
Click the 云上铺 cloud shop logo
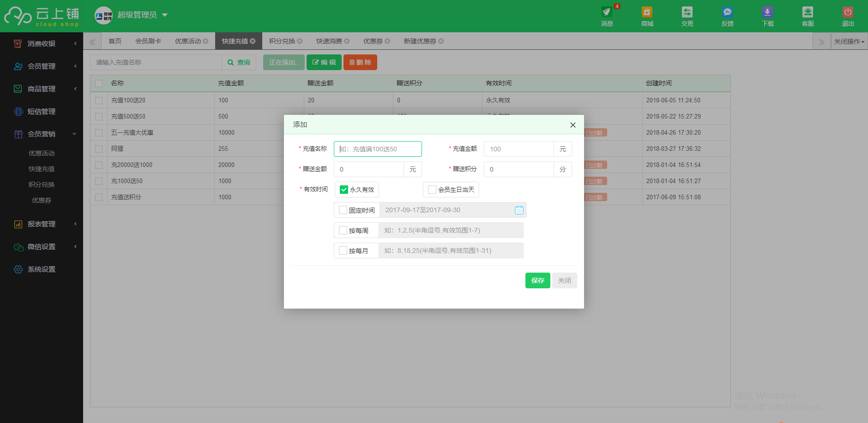click(42, 16)
